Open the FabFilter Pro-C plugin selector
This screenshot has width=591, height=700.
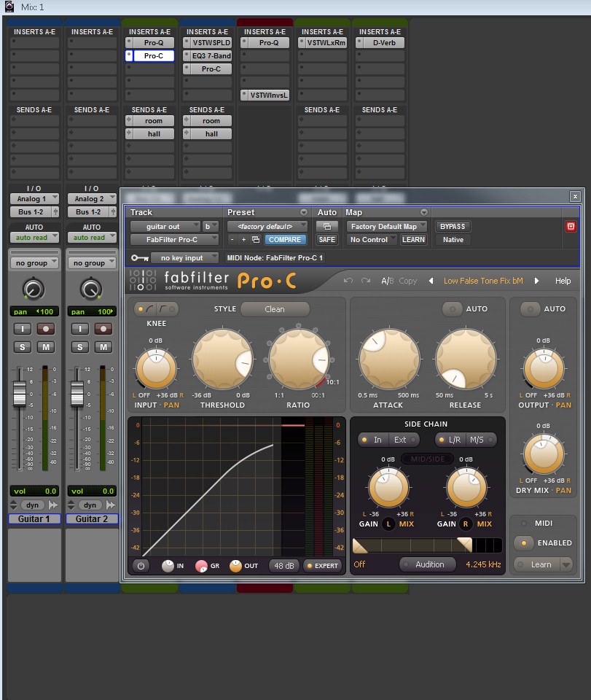coord(174,240)
